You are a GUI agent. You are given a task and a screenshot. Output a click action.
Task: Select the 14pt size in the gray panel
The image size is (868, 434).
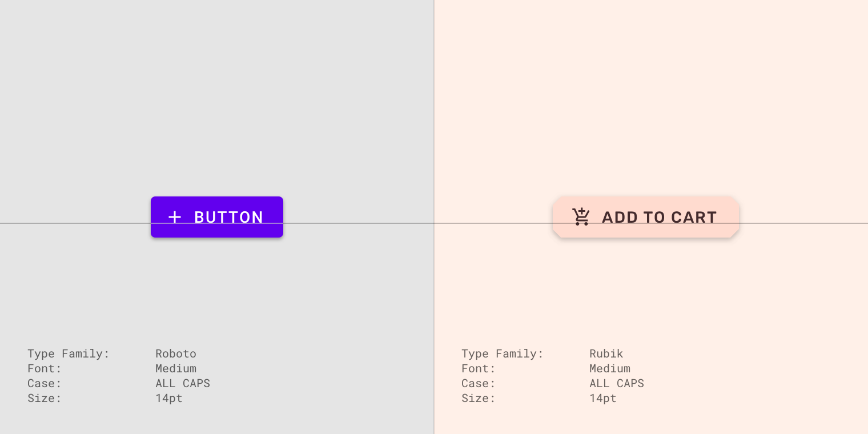tap(169, 398)
